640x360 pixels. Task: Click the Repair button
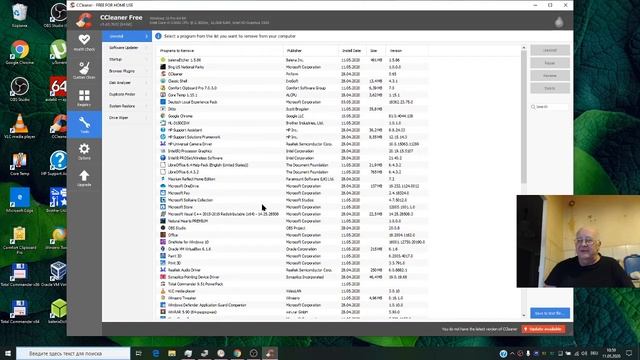tap(550, 63)
